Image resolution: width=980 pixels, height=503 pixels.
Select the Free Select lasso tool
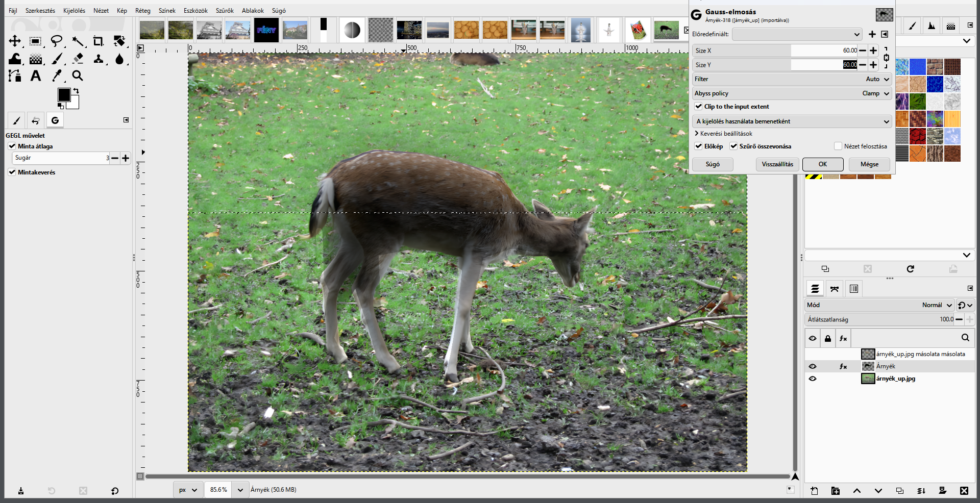pos(57,41)
